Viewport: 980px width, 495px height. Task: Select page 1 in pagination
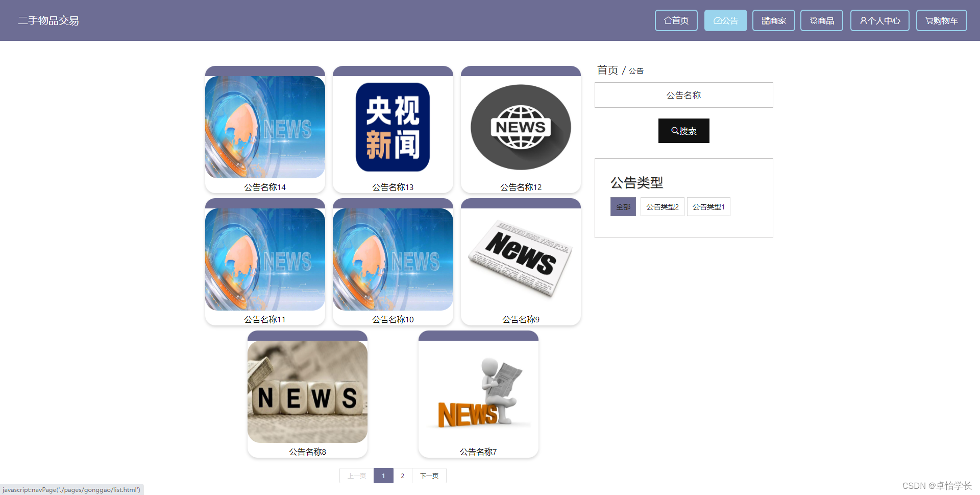(x=383, y=476)
